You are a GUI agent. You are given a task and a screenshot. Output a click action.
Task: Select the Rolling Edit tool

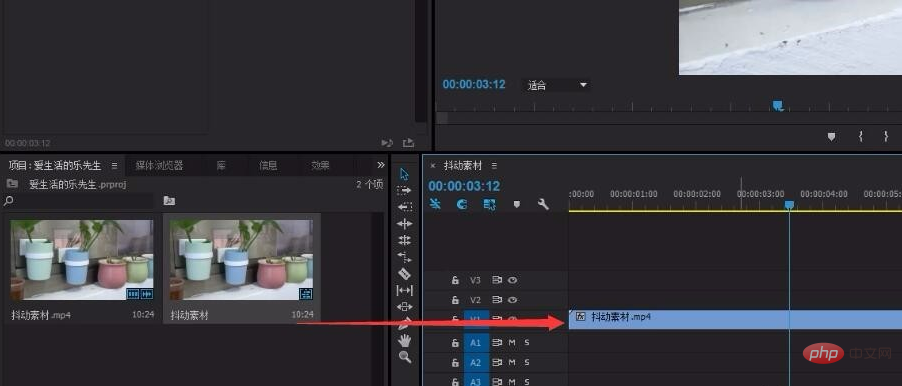(x=404, y=240)
